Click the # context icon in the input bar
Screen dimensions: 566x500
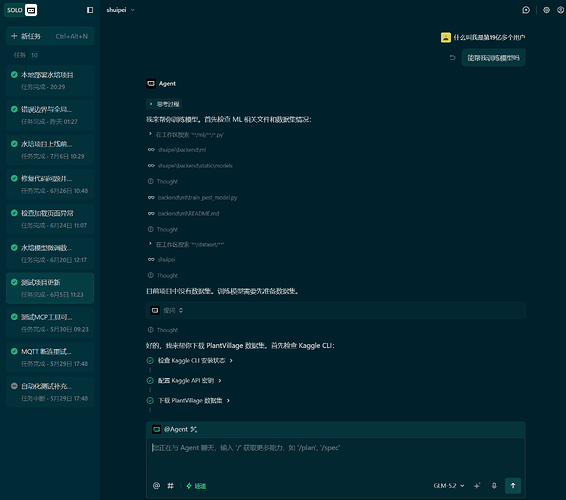click(x=170, y=486)
